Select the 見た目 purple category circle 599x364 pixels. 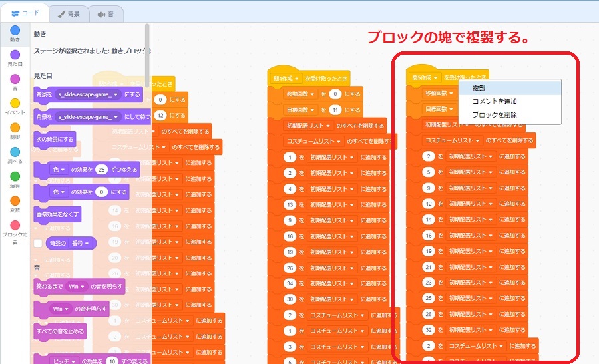coord(15,55)
